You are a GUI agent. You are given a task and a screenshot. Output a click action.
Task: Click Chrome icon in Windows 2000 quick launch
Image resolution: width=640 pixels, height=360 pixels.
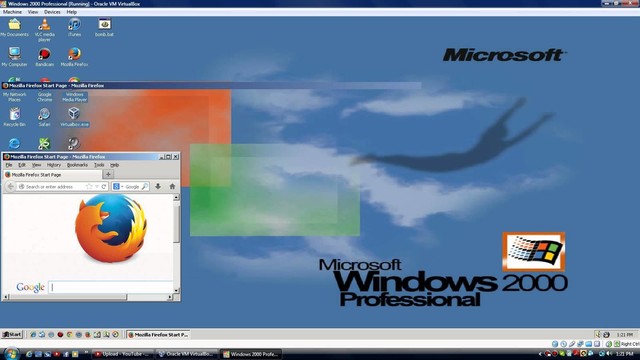69,335
